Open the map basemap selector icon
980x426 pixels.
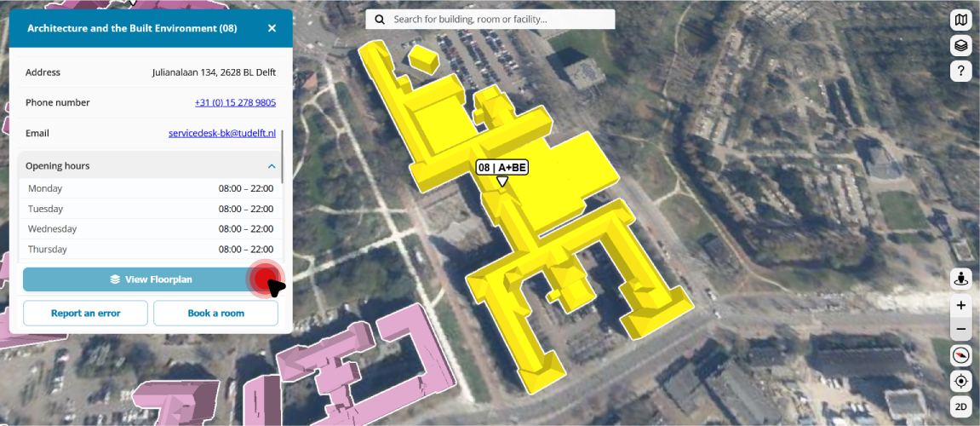coord(960,21)
